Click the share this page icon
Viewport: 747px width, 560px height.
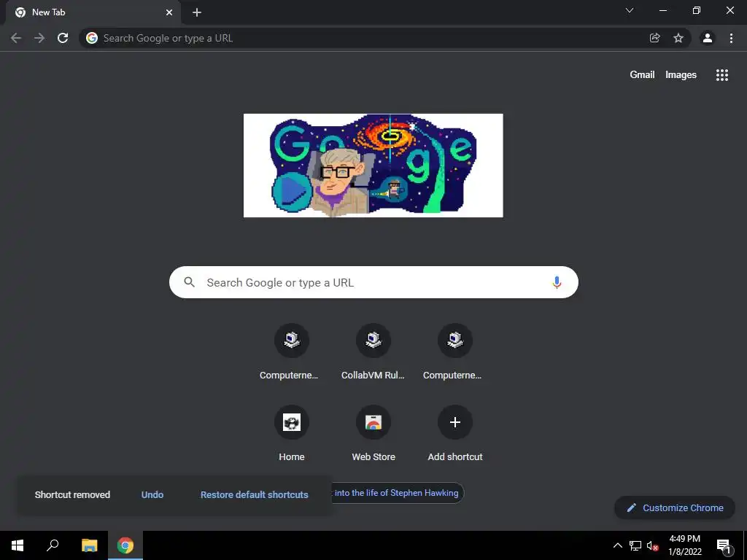coord(655,38)
